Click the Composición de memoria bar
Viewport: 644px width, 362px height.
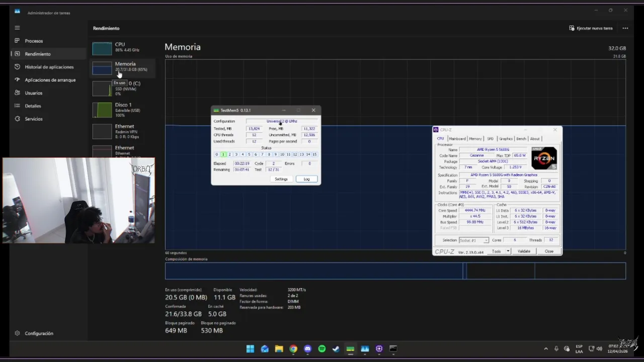395,271
